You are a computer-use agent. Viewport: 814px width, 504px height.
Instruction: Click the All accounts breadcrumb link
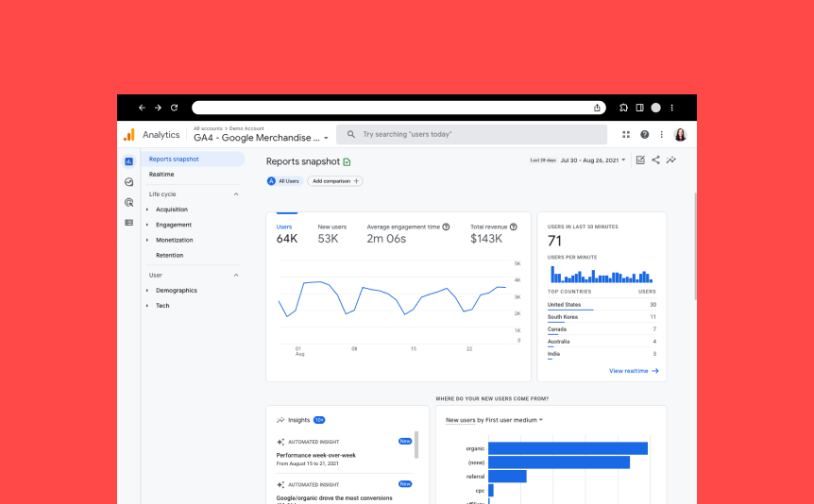click(208, 128)
